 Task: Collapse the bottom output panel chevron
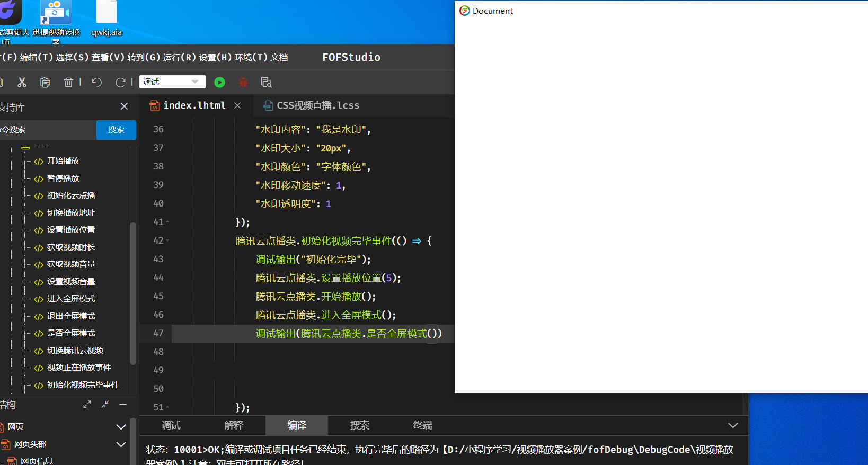click(x=733, y=425)
